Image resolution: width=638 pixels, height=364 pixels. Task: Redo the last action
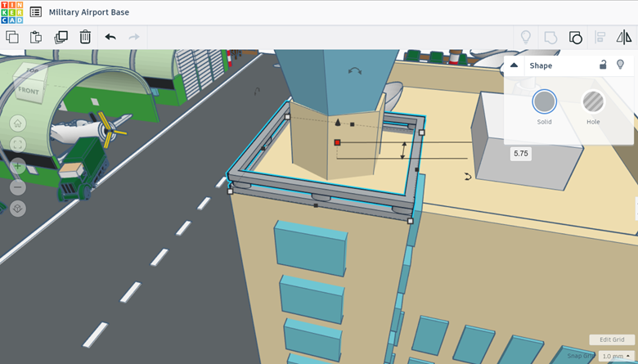point(134,37)
